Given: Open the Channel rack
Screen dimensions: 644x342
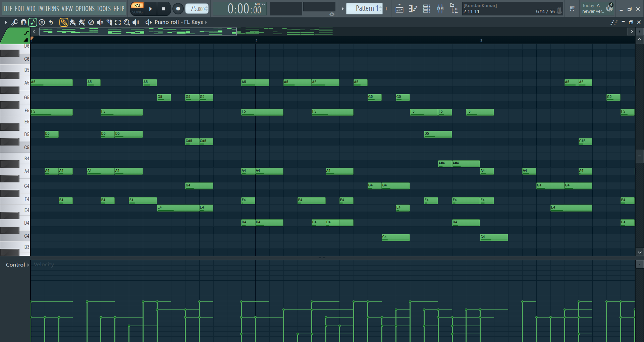Looking at the screenshot, I should (x=427, y=9).
